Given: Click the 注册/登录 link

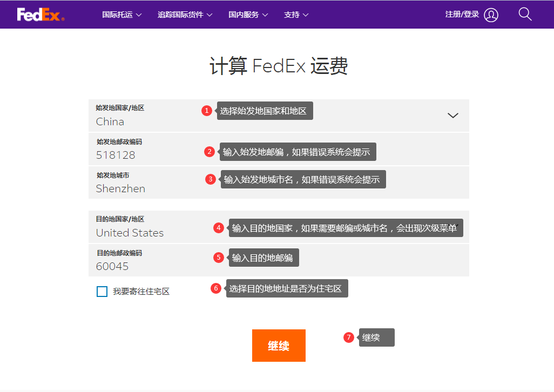Looking at the screenshot, I should point(462,15).
